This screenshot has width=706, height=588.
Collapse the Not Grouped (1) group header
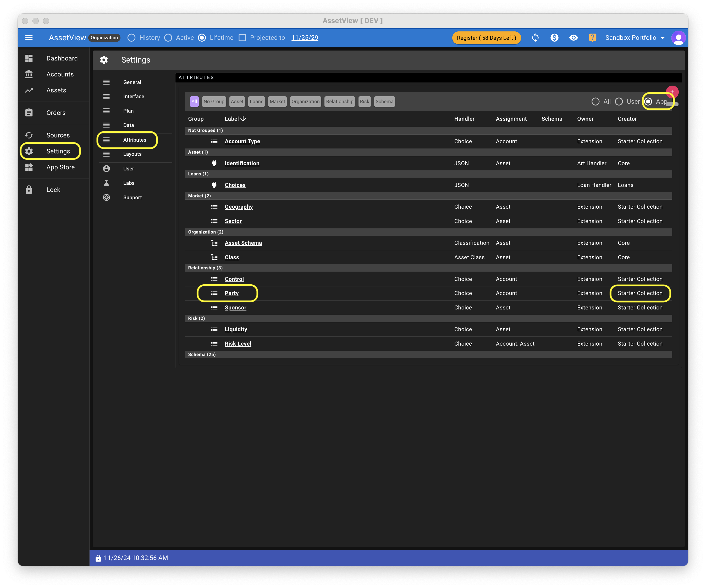428,130
